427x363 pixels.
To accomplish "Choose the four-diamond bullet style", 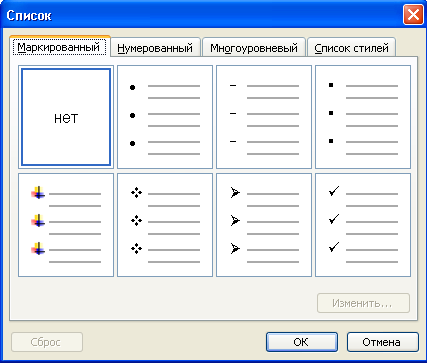I will coord(165,225).
